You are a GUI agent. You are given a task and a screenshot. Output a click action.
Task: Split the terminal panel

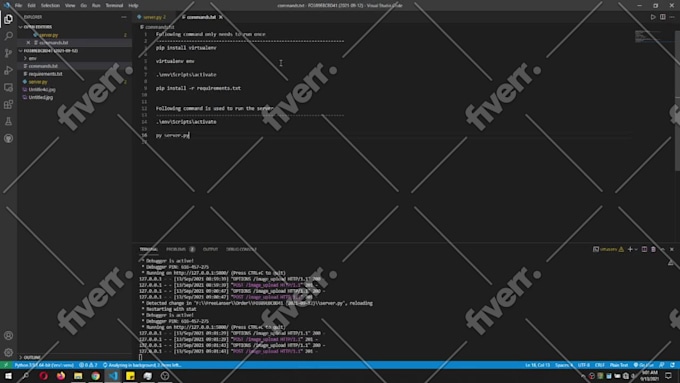644,249
